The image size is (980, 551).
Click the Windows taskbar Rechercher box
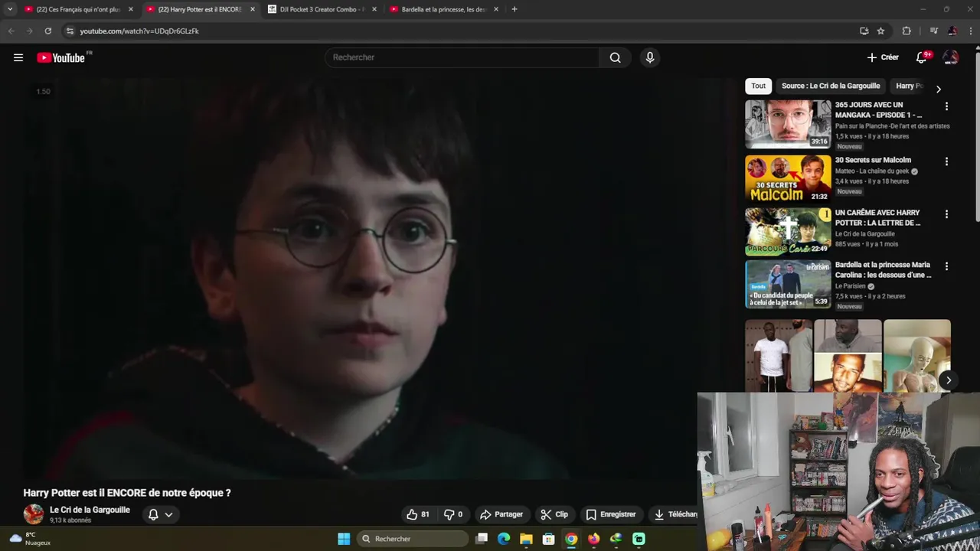pos(413,539)
